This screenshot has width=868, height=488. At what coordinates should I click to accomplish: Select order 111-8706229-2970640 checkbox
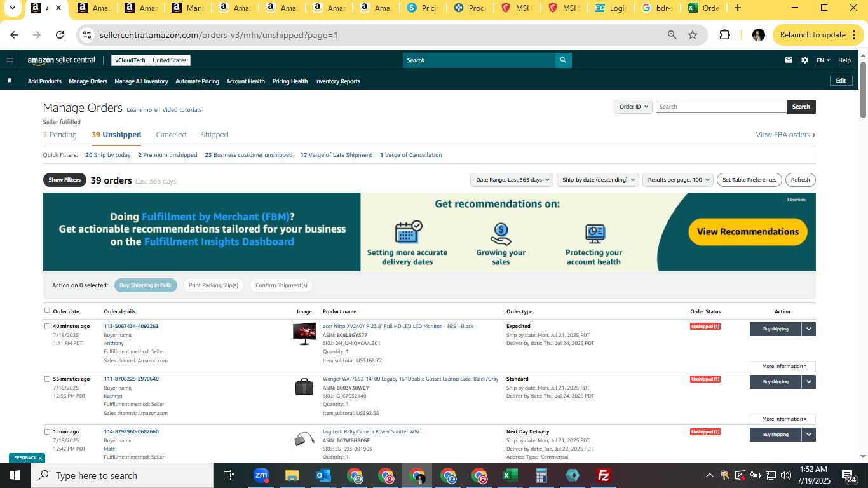[x=47, y=379]
